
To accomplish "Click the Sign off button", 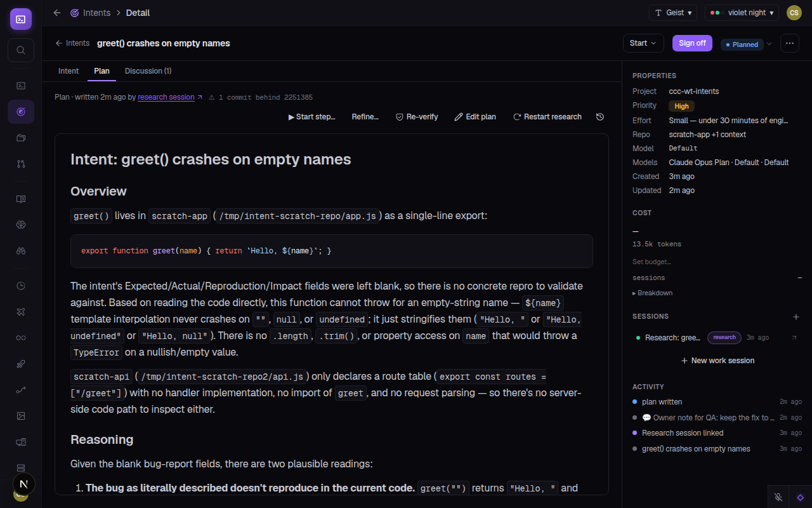I will pos(692,43).
